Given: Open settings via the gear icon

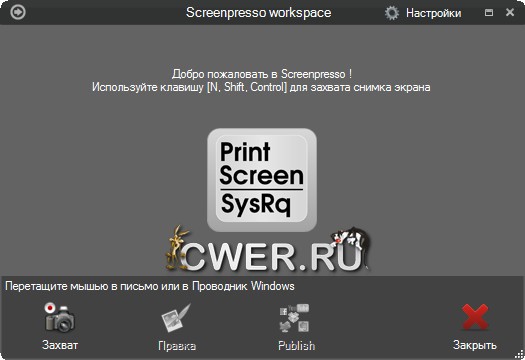Looking at the screenshot, I should pos(392,13).
